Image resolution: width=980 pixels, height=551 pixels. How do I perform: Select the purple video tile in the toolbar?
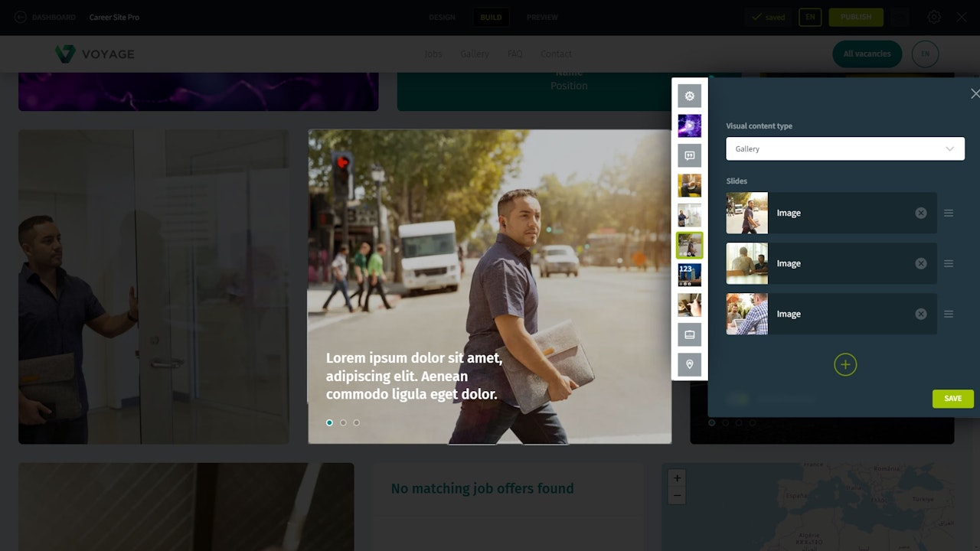point(690,126)
